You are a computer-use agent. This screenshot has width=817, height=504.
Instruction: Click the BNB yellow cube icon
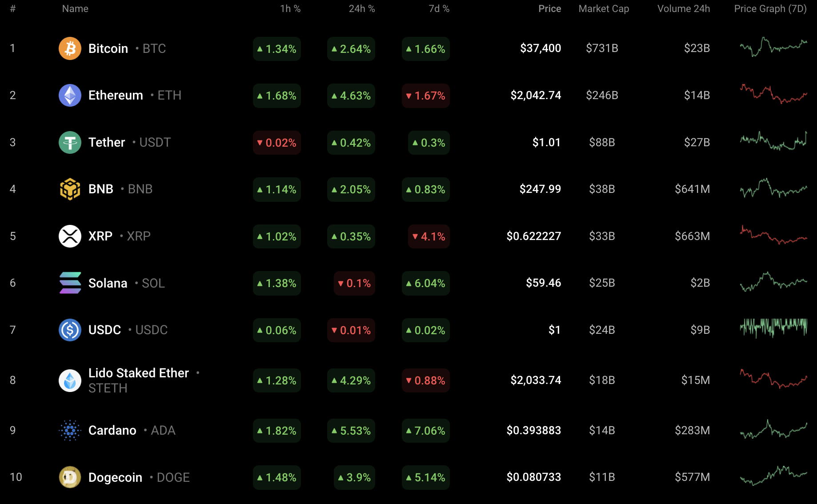tap(70, 189)
